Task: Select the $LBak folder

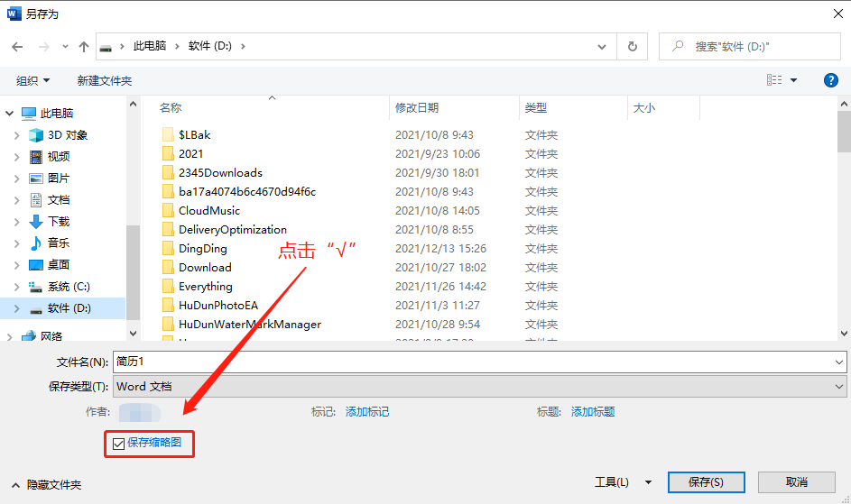Action: pos(194,134)
